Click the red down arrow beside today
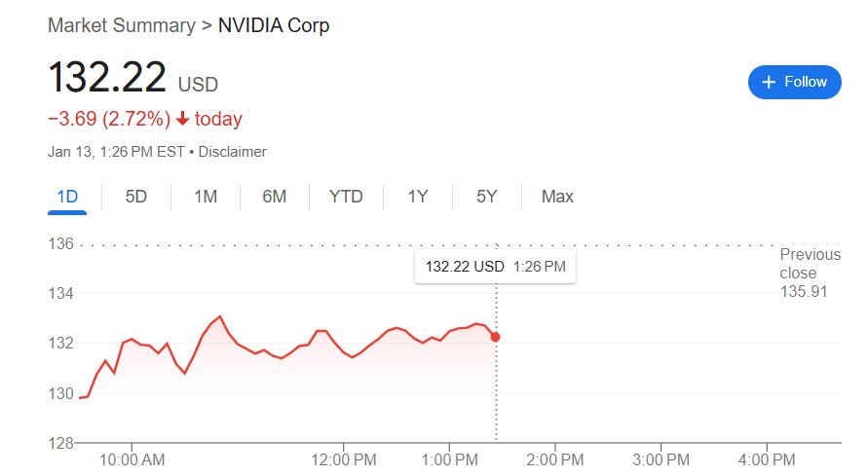 click(181, 119)
